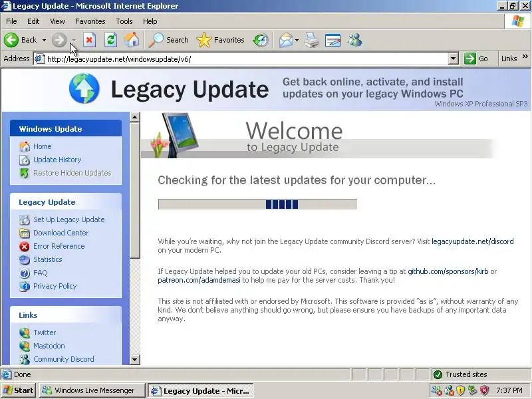This screenshot has height=399, width=532.
Task: Click the red X icon beside Error Reference
Action: pos(25,246)
